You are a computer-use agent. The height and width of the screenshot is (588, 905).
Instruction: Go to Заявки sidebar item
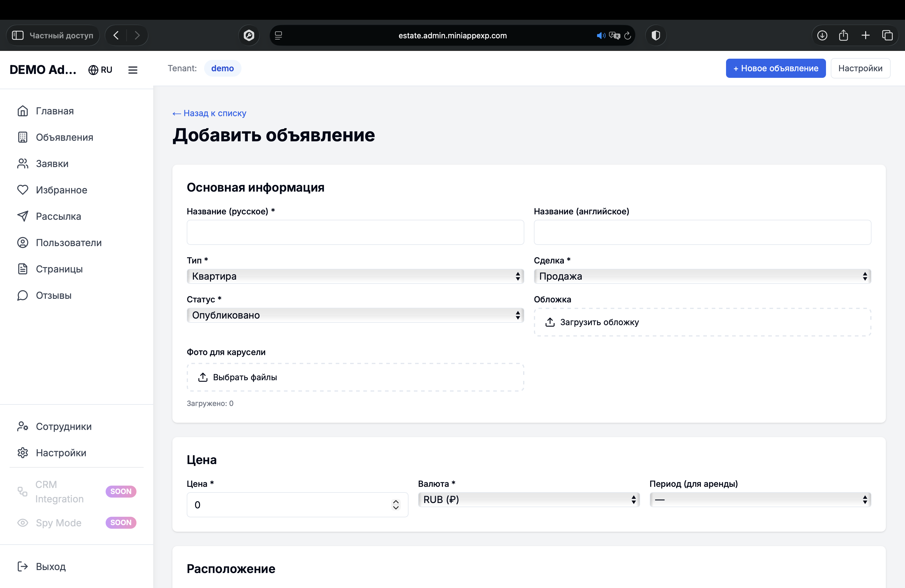(52, 163)
